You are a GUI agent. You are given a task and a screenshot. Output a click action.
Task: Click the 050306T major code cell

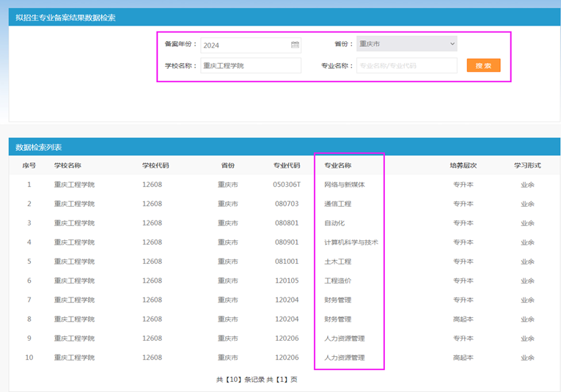click(287, 185)
